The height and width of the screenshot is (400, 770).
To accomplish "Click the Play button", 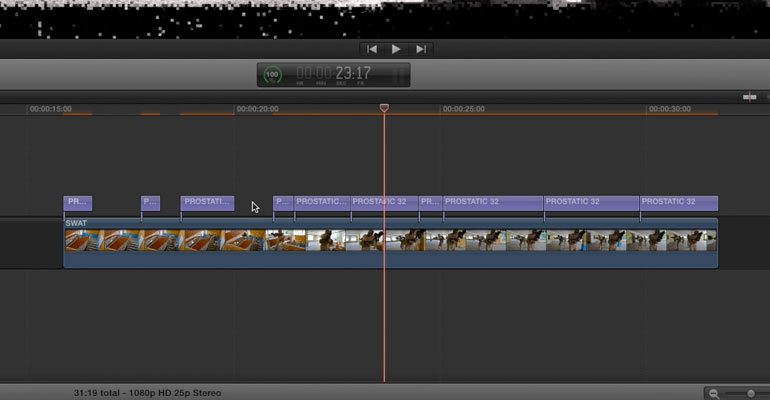I will point(396,49).
